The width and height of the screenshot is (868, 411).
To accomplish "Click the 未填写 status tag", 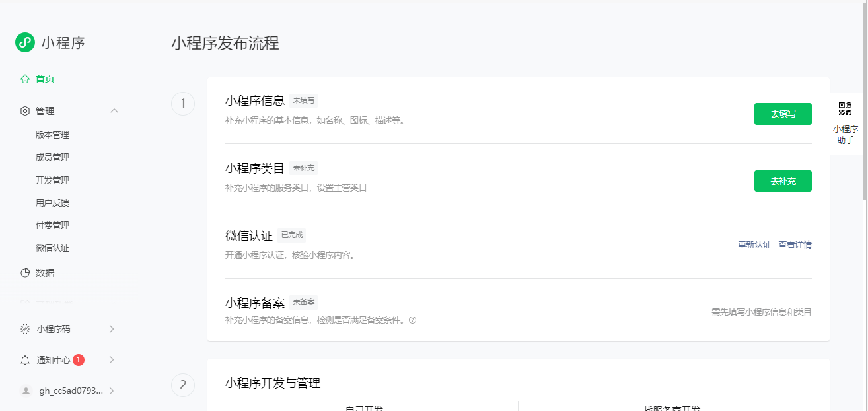I will tap(304, 100).
